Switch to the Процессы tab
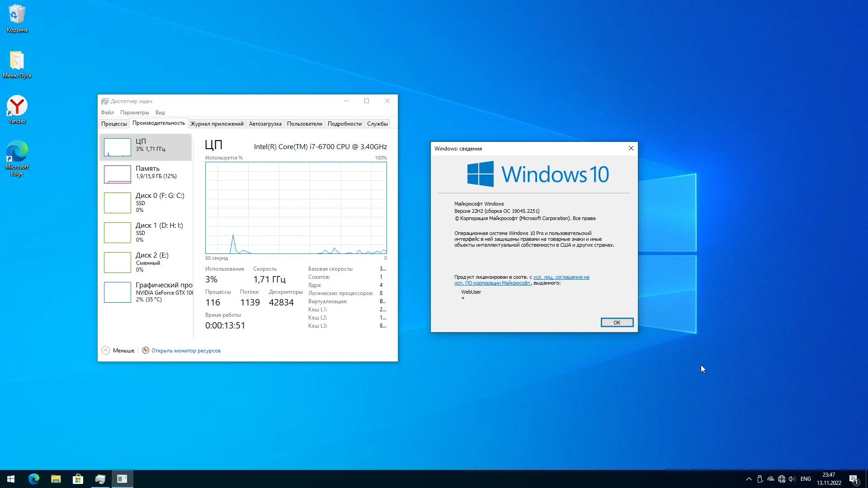The height and width of the screenshot is (488, 868). point(114,124)
